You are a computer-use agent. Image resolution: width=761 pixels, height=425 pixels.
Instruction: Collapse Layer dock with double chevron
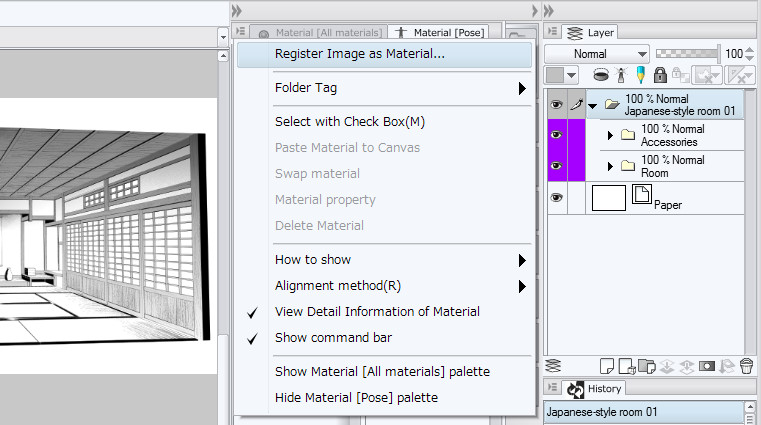pos(548,11)
